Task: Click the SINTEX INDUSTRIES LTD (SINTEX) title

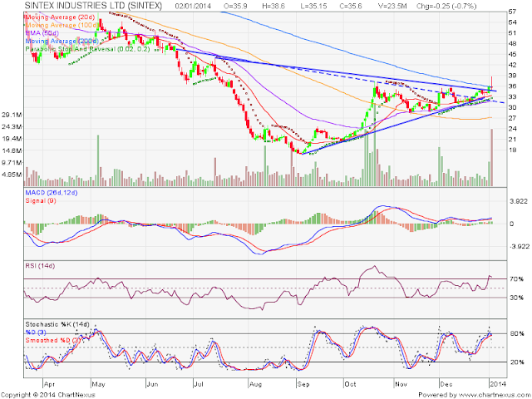Action: (x=93, y=6)
